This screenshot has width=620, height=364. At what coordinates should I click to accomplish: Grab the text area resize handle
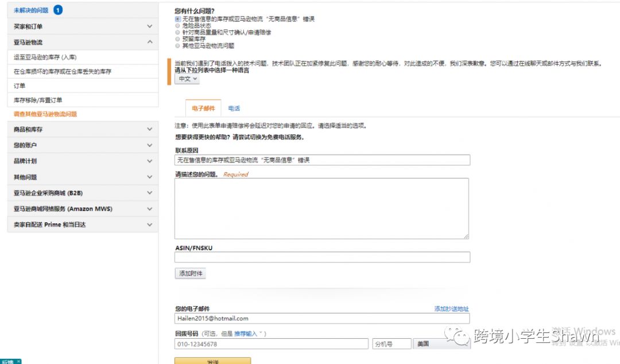[466, 236]
